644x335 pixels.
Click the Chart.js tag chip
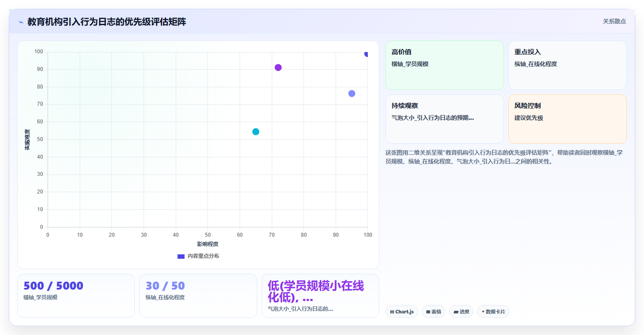coord(402,312)
